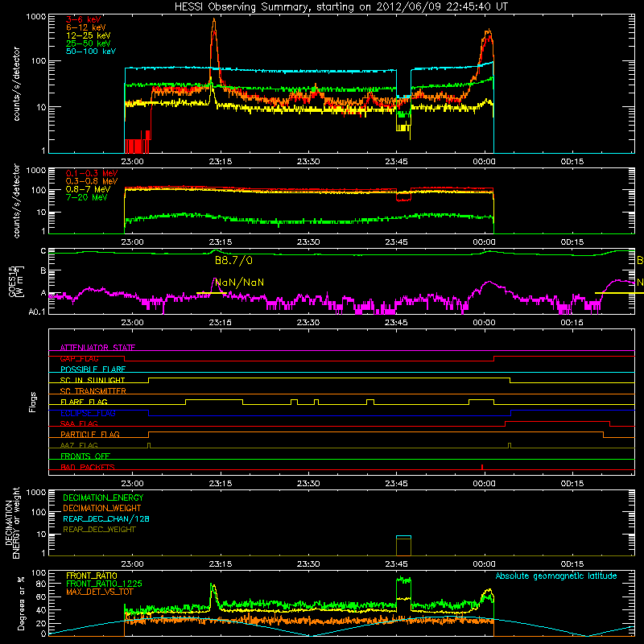Select the FRONTS_OFF flag label
The width and height of the screenshot is (644, 644).
[85, 456]
